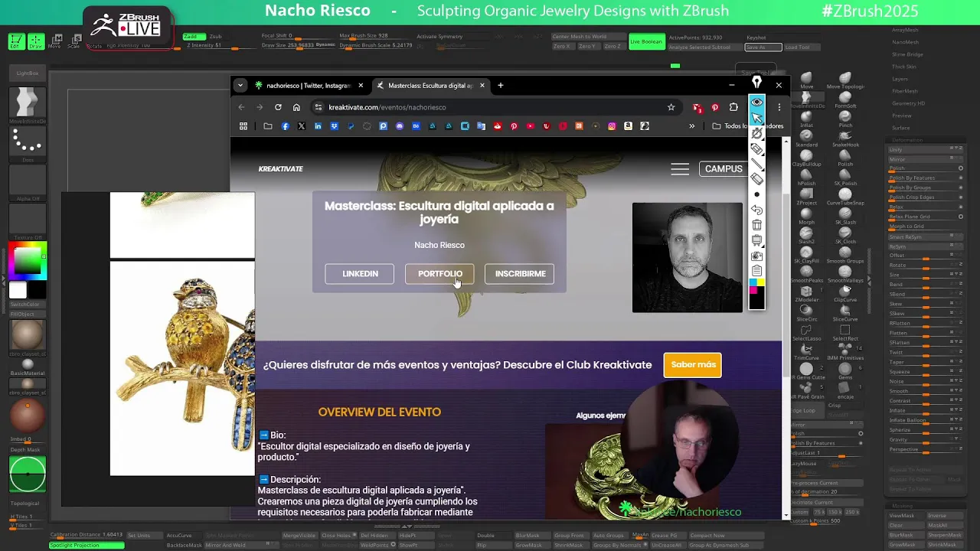This screenshot has height=551, width=980.
Task: Select the Standard brush
Action: (x=806, y=138)
